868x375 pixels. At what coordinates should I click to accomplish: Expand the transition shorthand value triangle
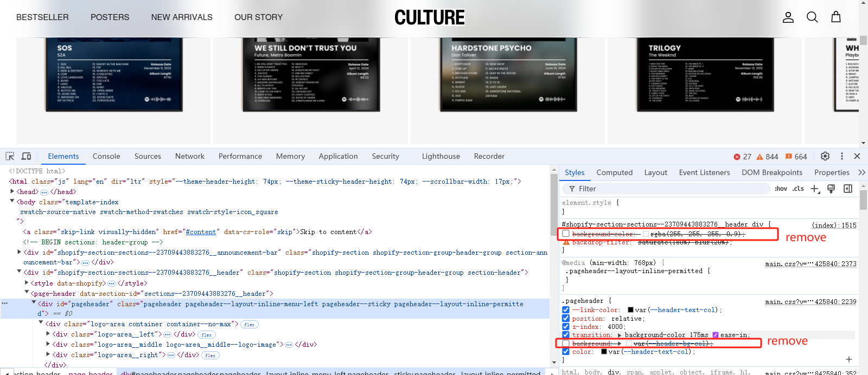click(x=619, y=335)
